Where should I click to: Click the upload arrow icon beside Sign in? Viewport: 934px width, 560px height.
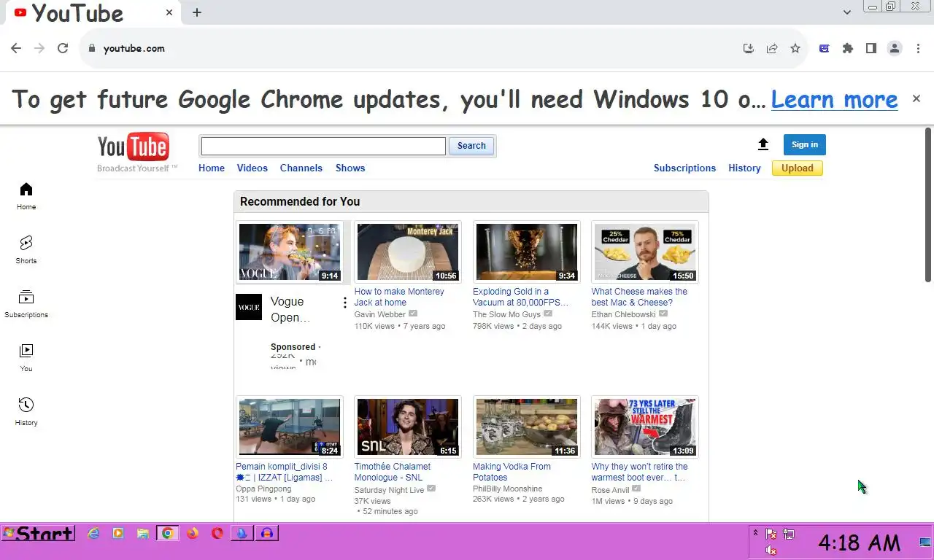(x=763, y=144)
